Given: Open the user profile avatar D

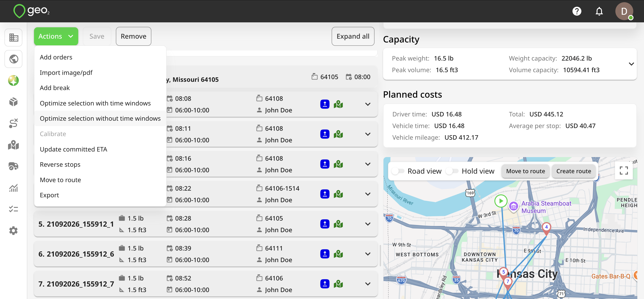Looking at the screenshot, I should click(624, 11).
